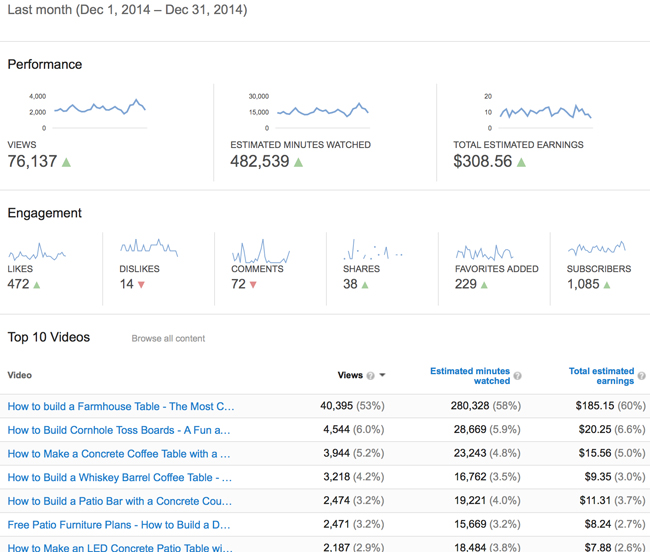The width and height of the screenshot is (650, 552).
Task: Select the Favorites Added metric value
Action: point(466,285)
